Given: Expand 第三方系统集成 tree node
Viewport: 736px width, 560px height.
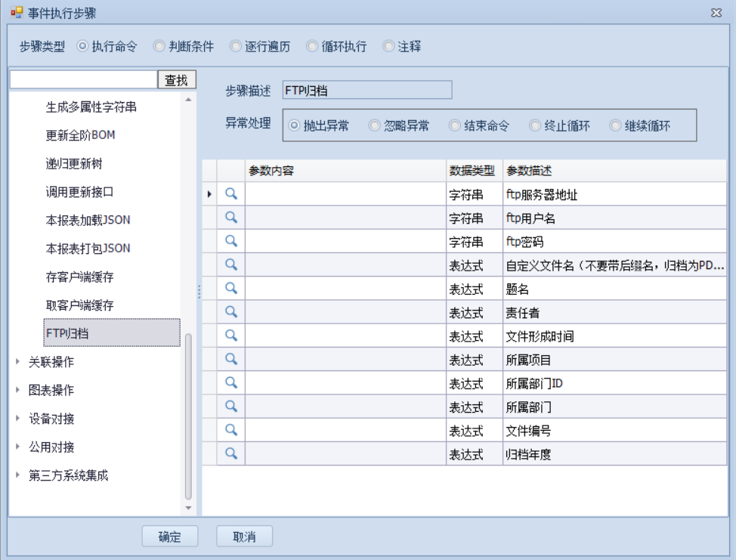Looking at the screenshot, I should (x=18, y=475).
